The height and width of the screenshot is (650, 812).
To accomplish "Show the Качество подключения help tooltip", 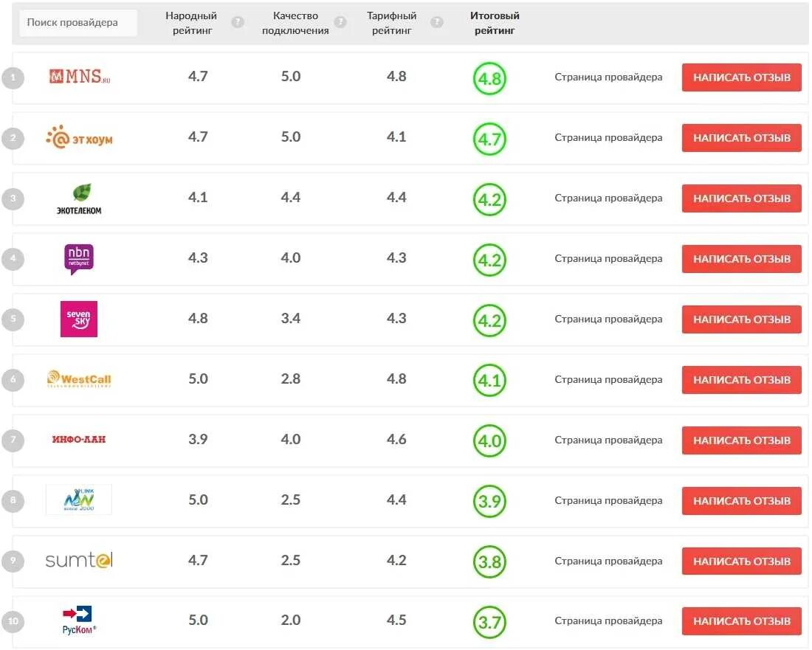I will (x=340, y=22).
